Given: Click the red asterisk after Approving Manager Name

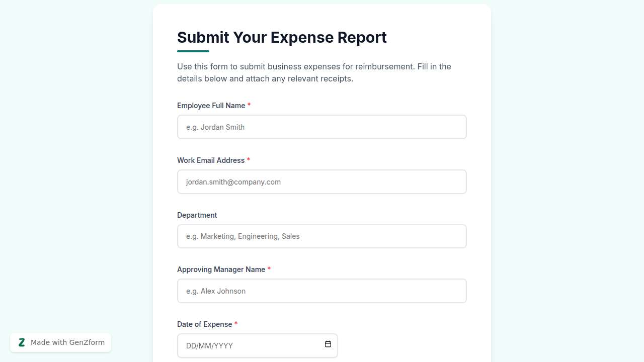Looking at the screenshot, I should pyautogui.click(x=269, y=269).
